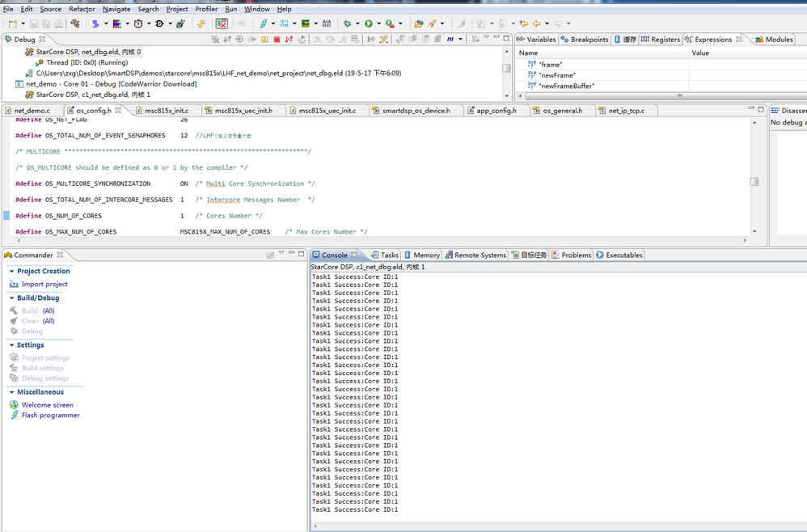Screen dimensions: 807x532
Task: Switch to the msc815x_init.c editor tab
Action: click(167, 111)
